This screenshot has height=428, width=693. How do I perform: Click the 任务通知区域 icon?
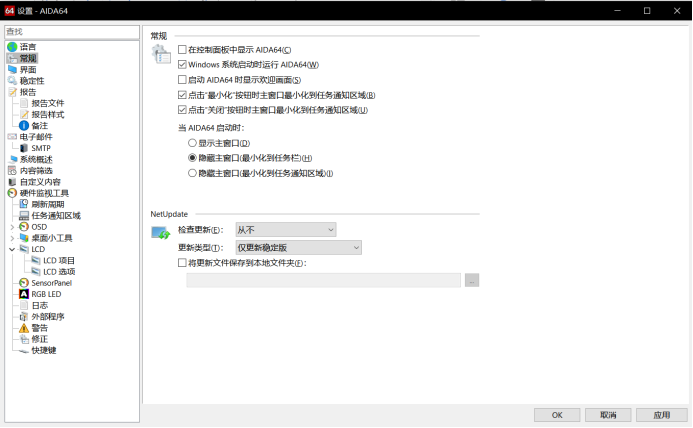coord(24,216)
